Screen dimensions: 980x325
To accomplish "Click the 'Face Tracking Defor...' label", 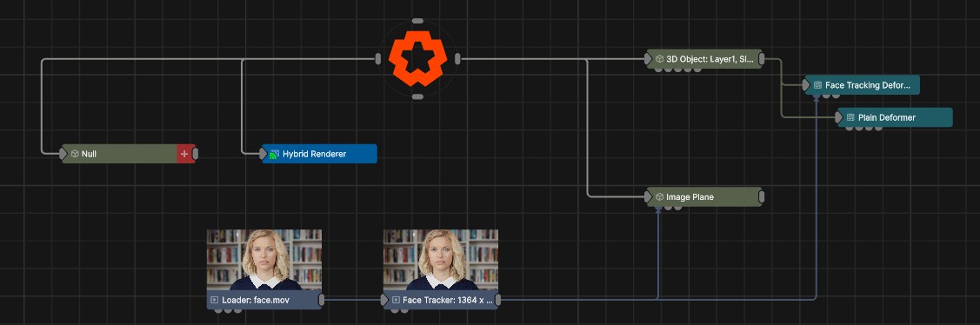I will point(868,85).
